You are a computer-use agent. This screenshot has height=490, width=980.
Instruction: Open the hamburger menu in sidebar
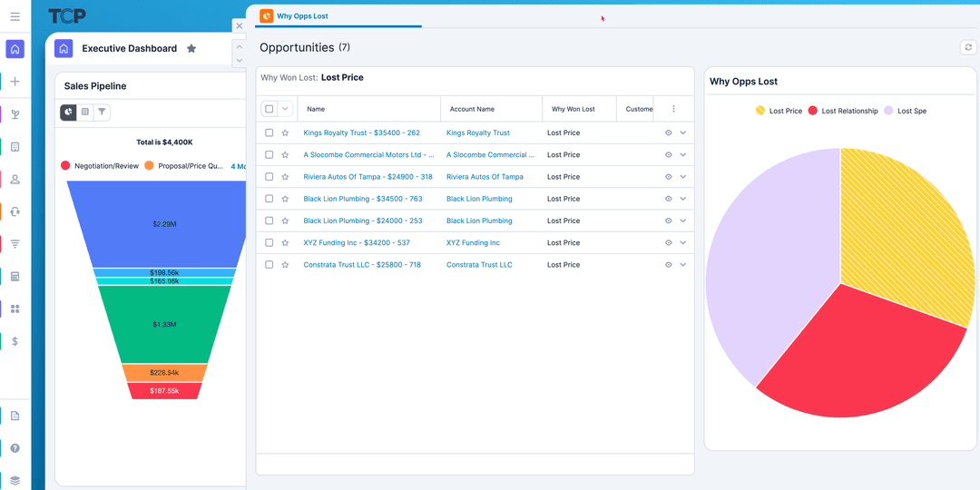(x=15, y=16)
